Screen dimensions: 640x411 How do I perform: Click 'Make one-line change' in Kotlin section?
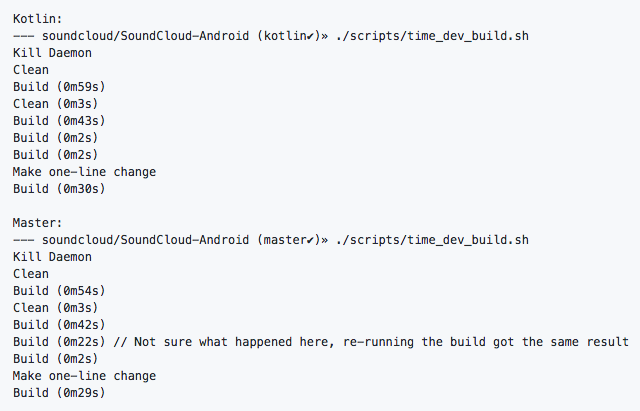tap(84, 172)
